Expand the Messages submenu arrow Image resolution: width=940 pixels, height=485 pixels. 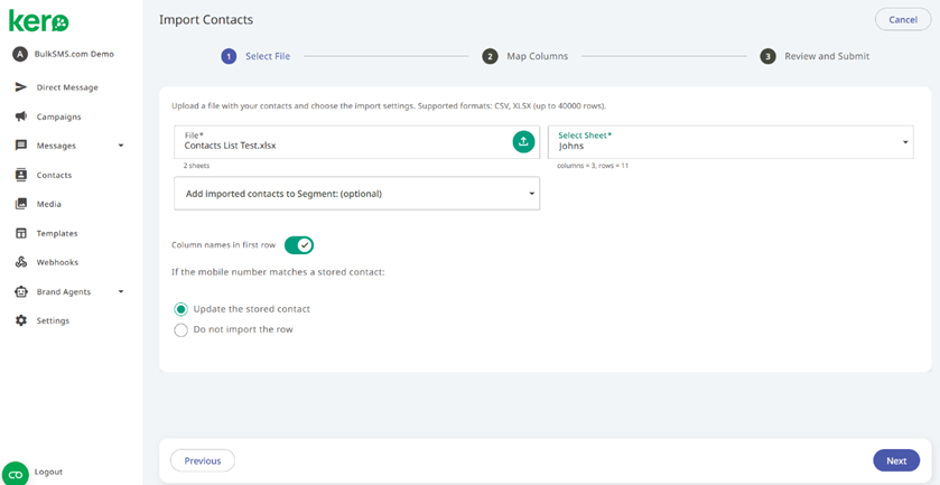[121, 146]
